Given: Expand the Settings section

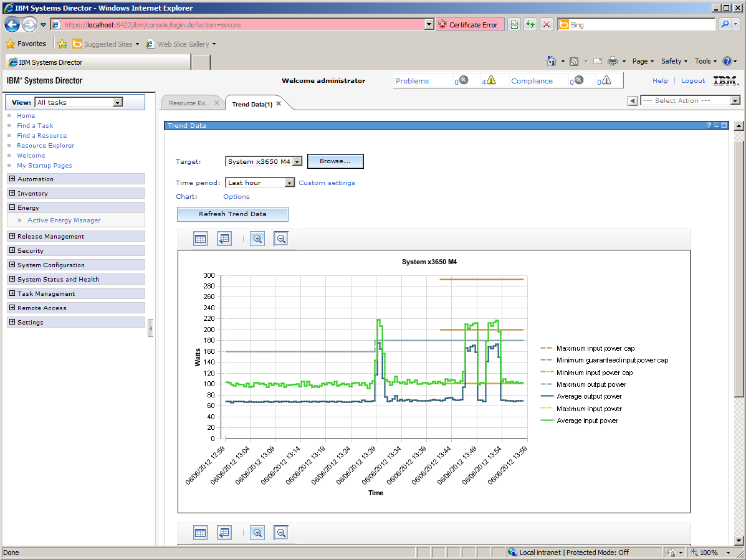Looking at the screenshot, I should 12,322.
